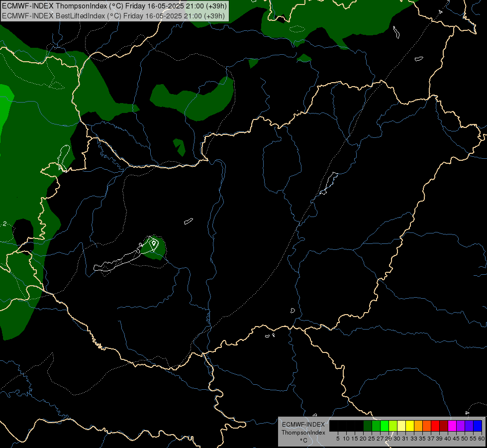Click the BestLiftedIndex title line at top
The height and width of the screenshot is (448, 487).
coord(113,16)
